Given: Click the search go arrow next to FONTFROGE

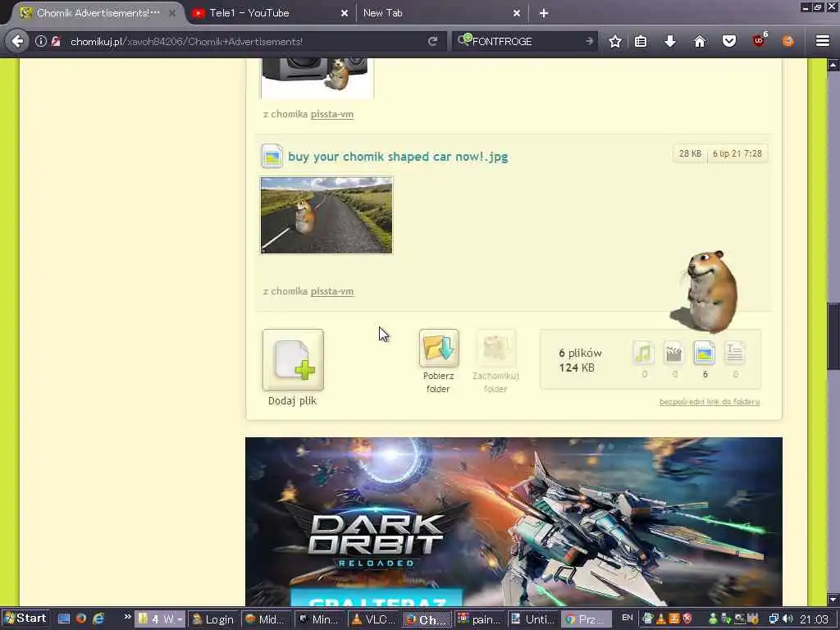Looking at the screenshot, I should click(589, 41).
